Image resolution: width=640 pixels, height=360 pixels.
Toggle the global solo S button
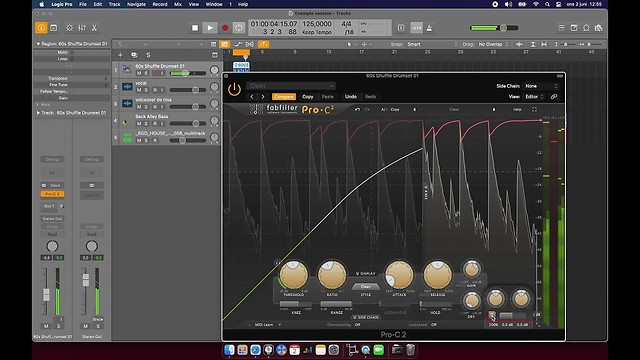148,55
